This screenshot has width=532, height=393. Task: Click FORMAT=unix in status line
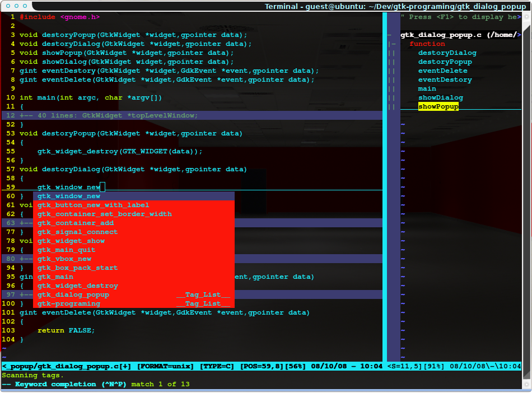(166, 366)
